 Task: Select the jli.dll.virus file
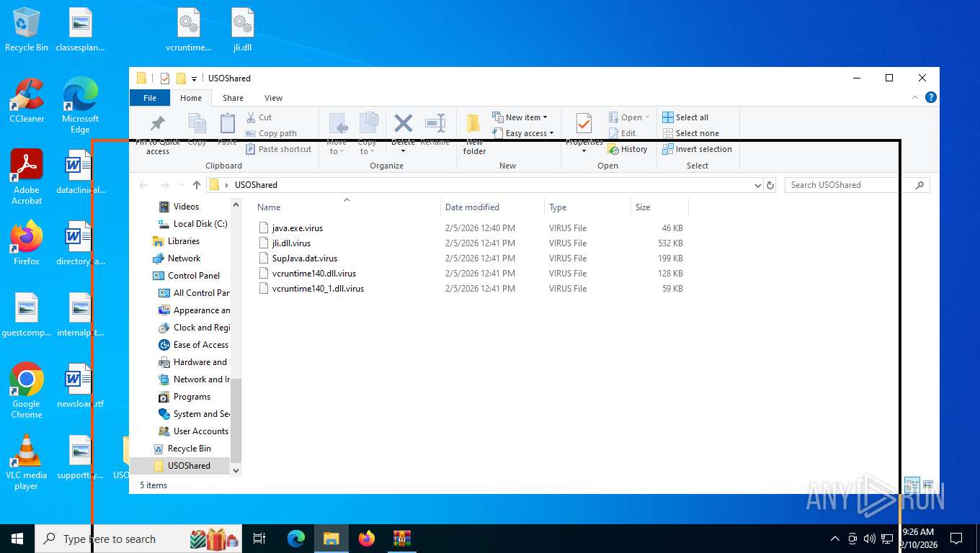point(291,243)
